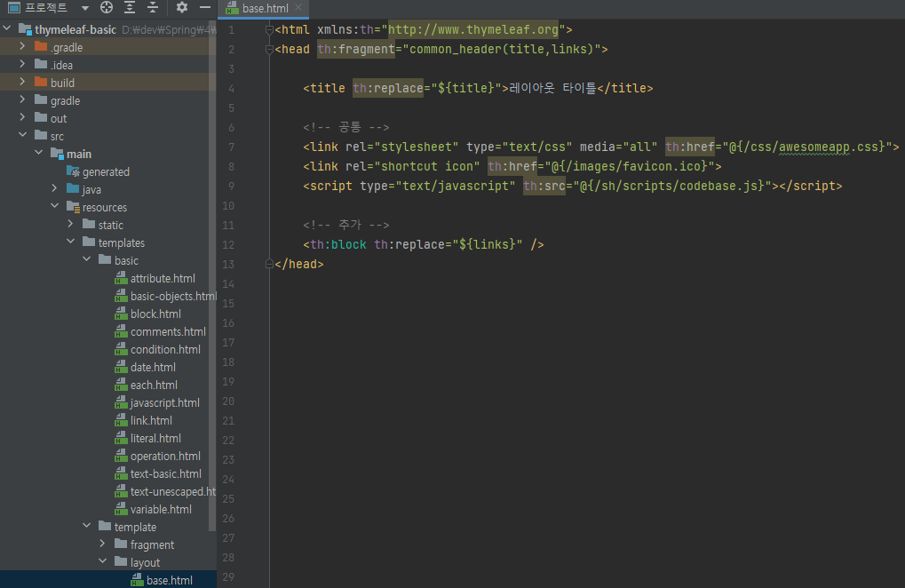Expand the gradle folder

(x=22, y=99)
